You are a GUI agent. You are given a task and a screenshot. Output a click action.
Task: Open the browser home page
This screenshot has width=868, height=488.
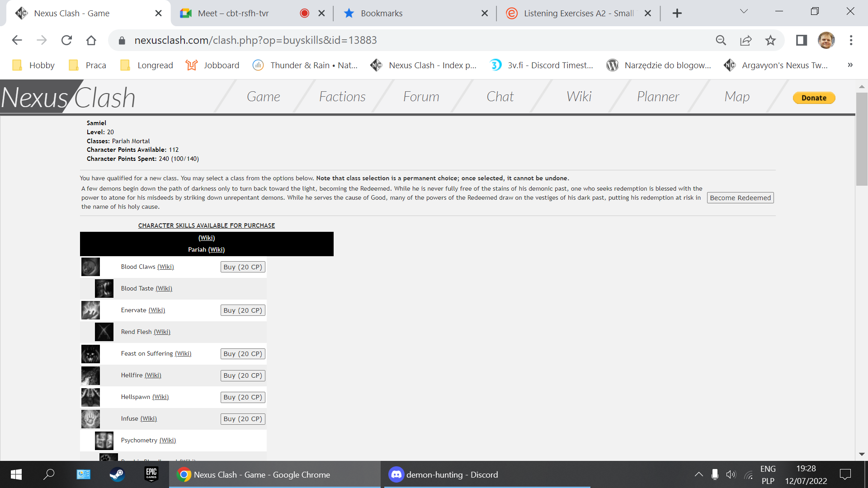(x=91, y=40)
